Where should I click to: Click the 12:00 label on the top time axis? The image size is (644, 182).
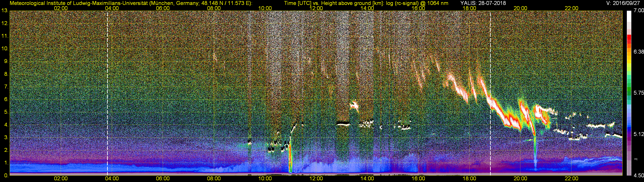coord(316,8)
